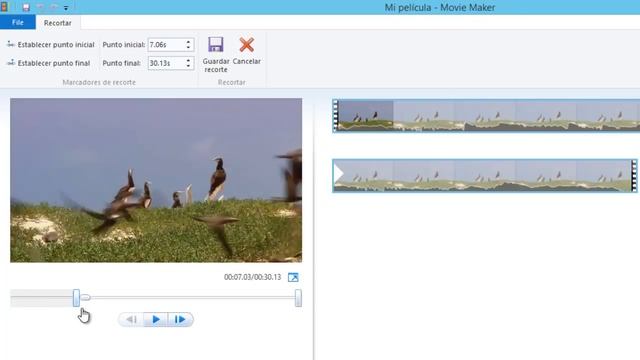Click the undo icon in quick access toolbar
The width and height of the screenshot is (640, 360).
pyautogui.click(x=40, y=7)
